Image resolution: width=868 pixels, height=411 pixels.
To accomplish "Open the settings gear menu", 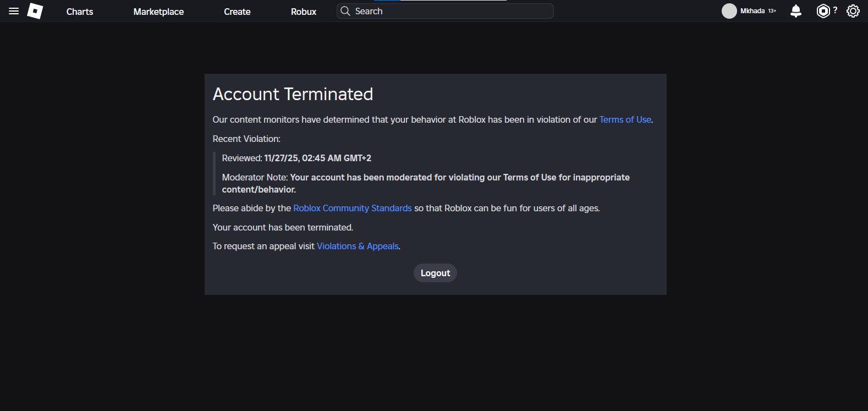I will click(x=853, y=11).
